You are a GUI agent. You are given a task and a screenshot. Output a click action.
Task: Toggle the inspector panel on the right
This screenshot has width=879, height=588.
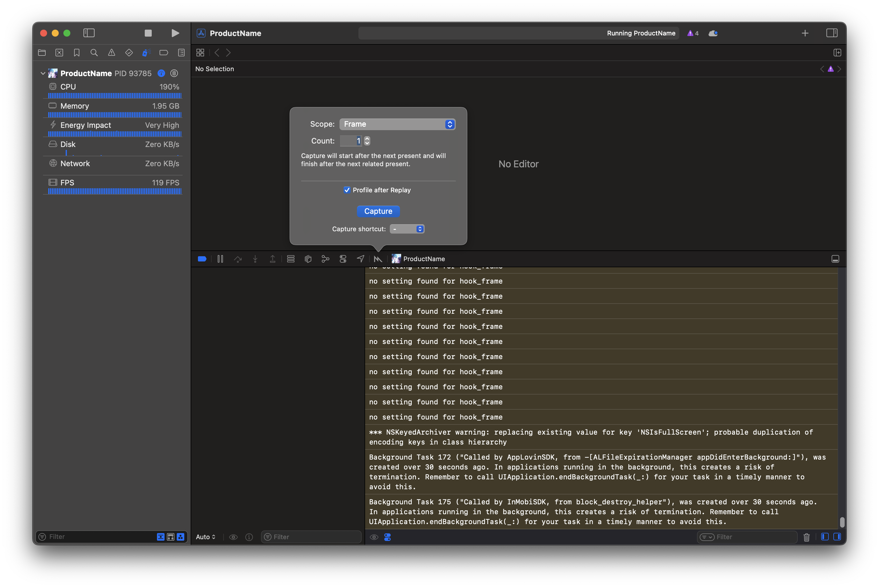pos(832,33)
